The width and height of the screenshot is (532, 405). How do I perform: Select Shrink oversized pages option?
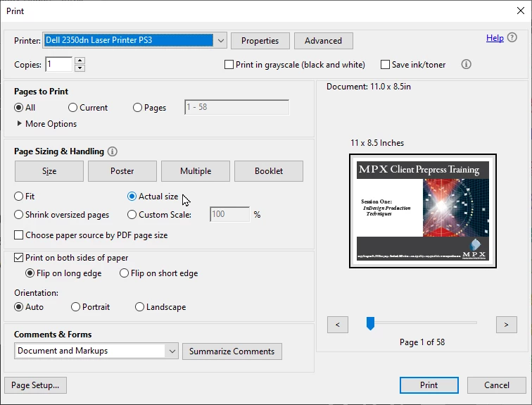pyautogui.click(x=19, y=215)
